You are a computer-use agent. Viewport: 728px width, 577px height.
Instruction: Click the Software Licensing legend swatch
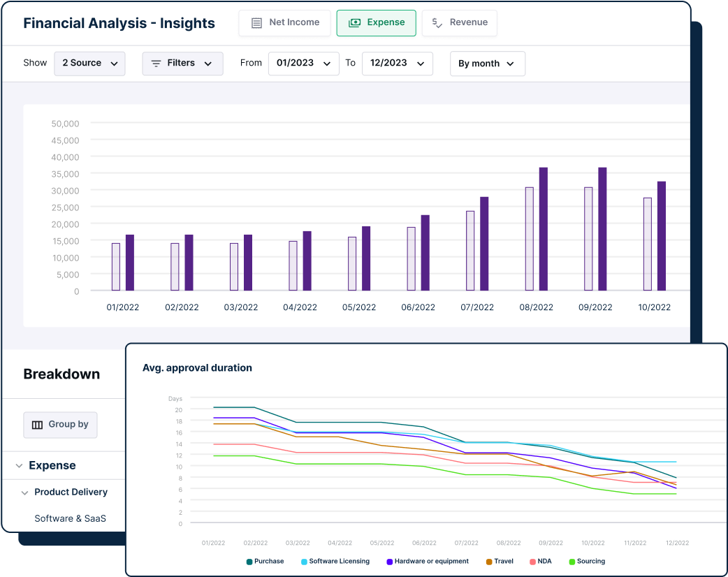pos(304,562)
